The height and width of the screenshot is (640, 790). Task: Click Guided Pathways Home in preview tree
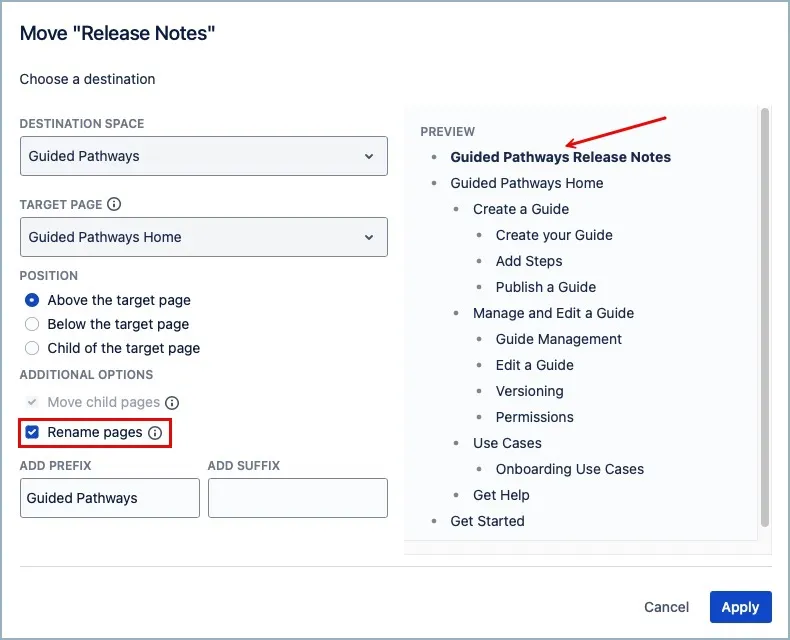click(x=526, y=183)
